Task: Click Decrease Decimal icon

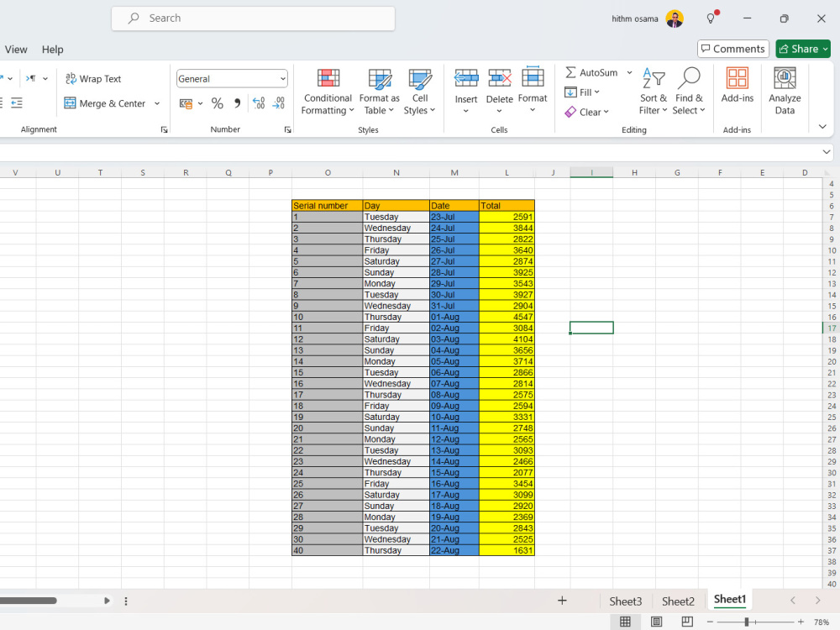Action: 279,102
